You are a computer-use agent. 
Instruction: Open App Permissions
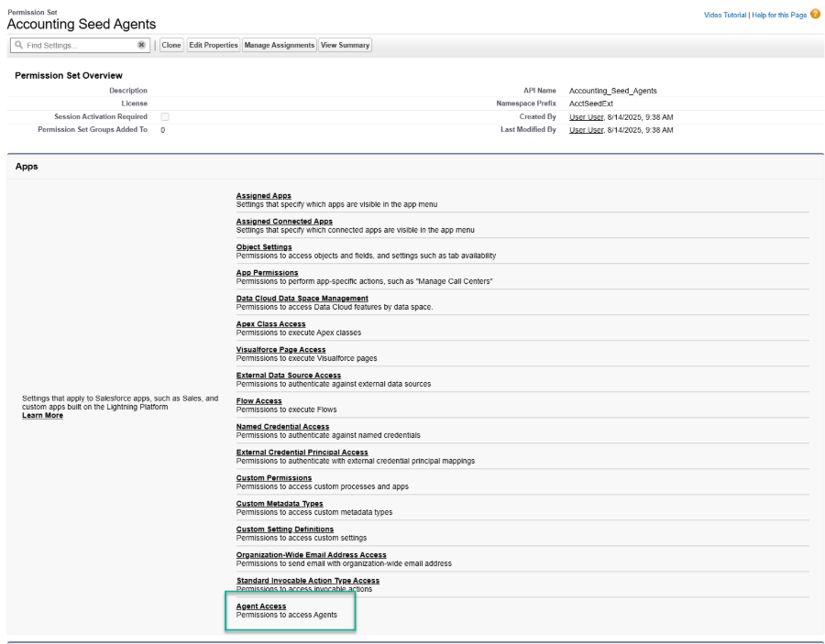tap(267, 272)
